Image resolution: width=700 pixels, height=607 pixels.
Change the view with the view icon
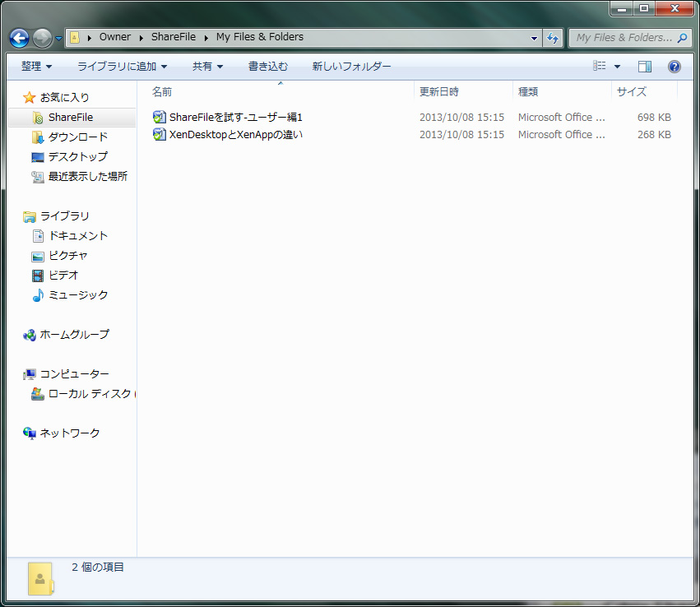[x=599, y=66]
